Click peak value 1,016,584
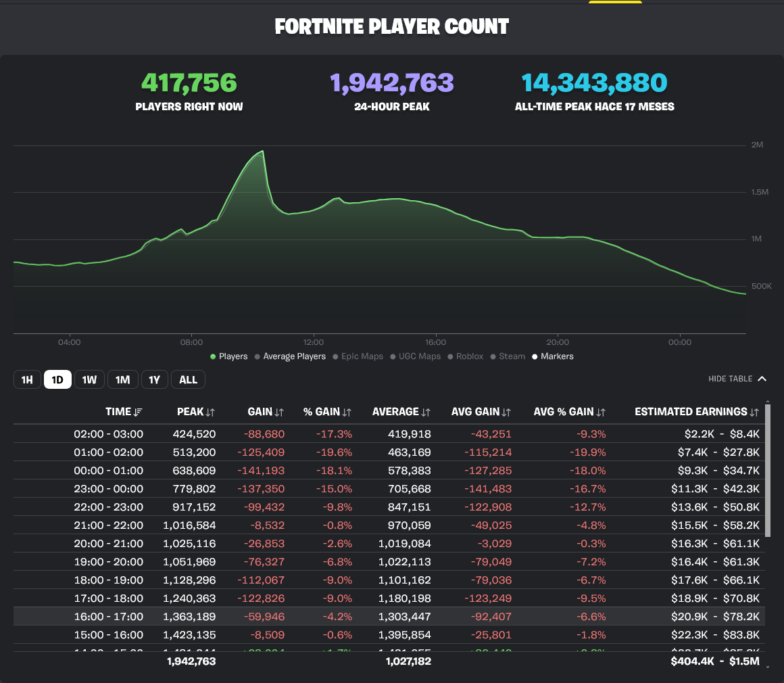784x683 pixels. pyautogui.click(x=189, y=525)
